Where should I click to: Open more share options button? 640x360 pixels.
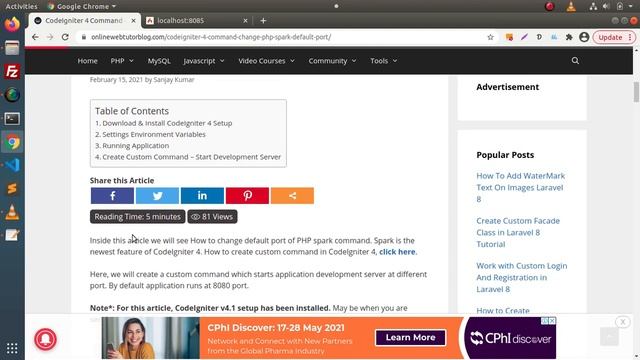coord(292,196)
